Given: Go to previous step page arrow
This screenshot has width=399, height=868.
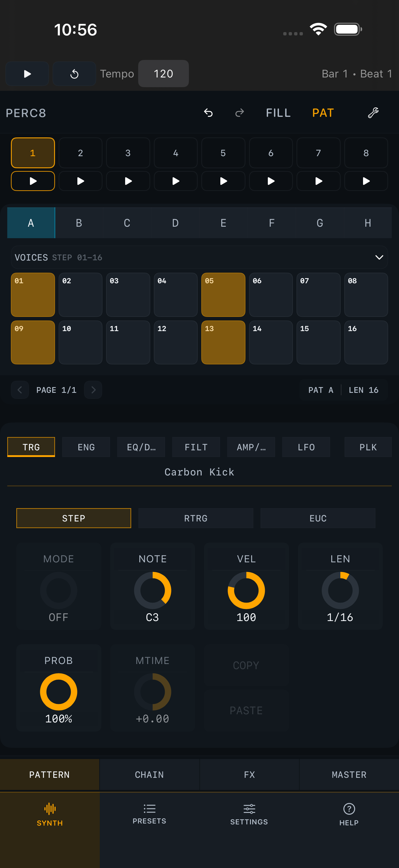Looking at the screenshot, I should pos(20,390).
